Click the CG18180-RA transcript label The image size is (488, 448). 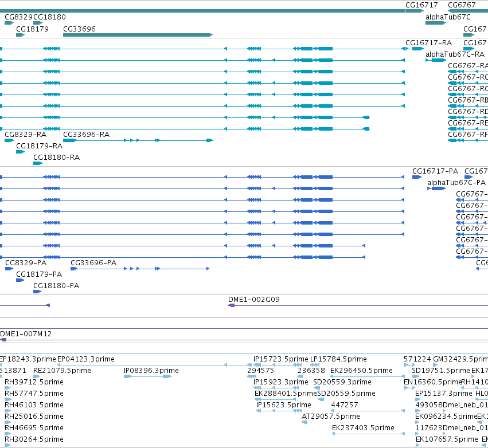click(x=56, y=158)
